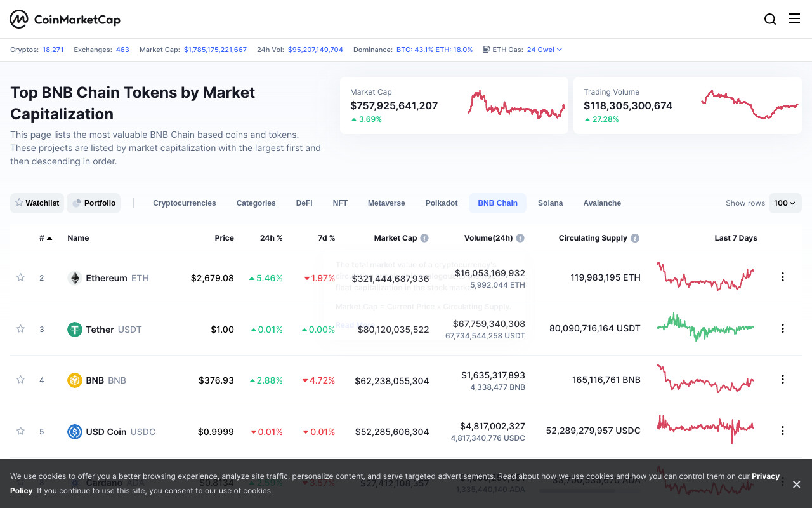This screenshot has height=508, width=812.
Task: Expand the ETH Gas 24 Gwei dropdown
Action: click(544, 50)
